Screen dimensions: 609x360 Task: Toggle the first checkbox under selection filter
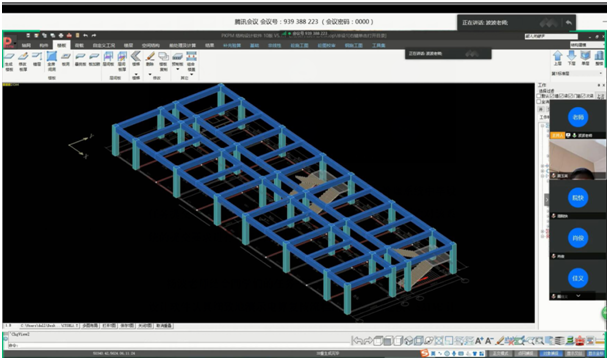point(539,96)
